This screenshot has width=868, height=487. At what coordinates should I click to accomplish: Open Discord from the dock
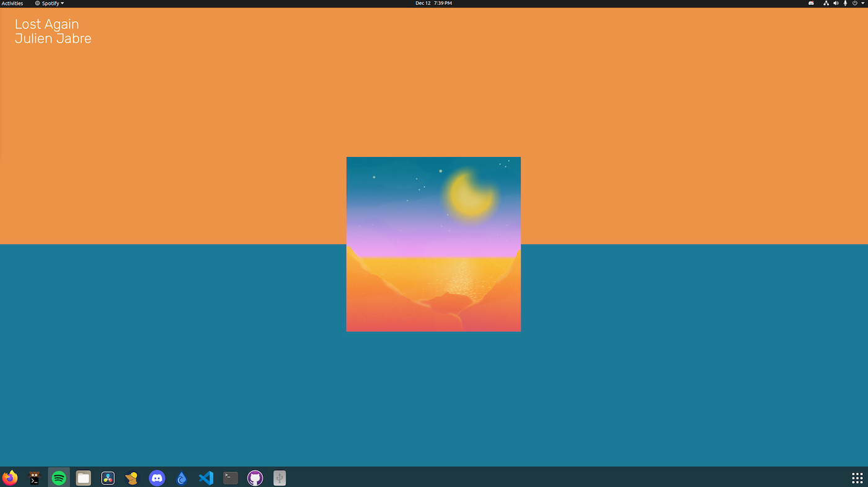[x=157, y=478]
